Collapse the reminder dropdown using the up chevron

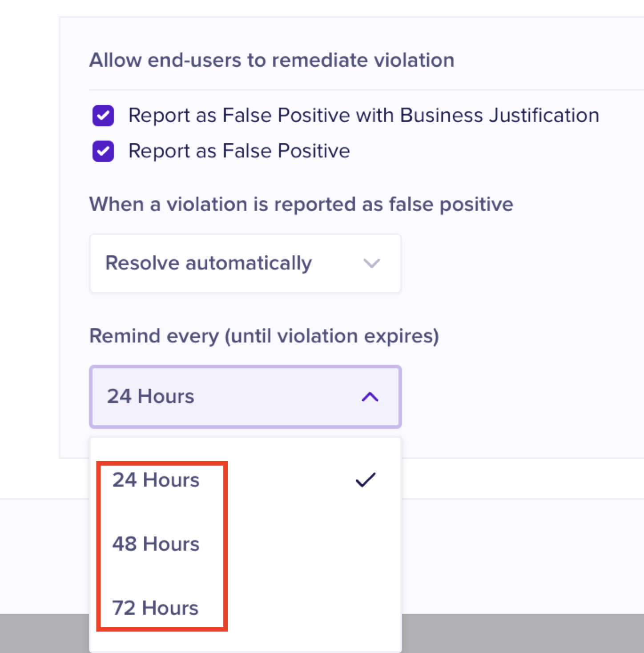370,397
